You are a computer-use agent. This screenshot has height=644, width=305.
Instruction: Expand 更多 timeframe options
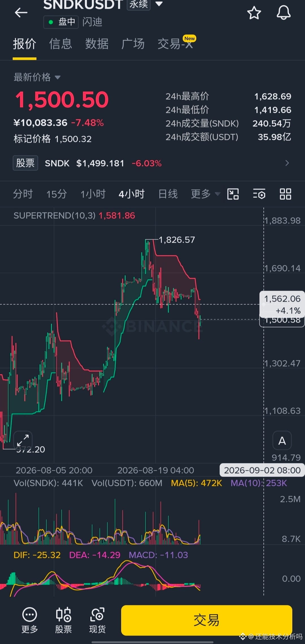point(205,194)
